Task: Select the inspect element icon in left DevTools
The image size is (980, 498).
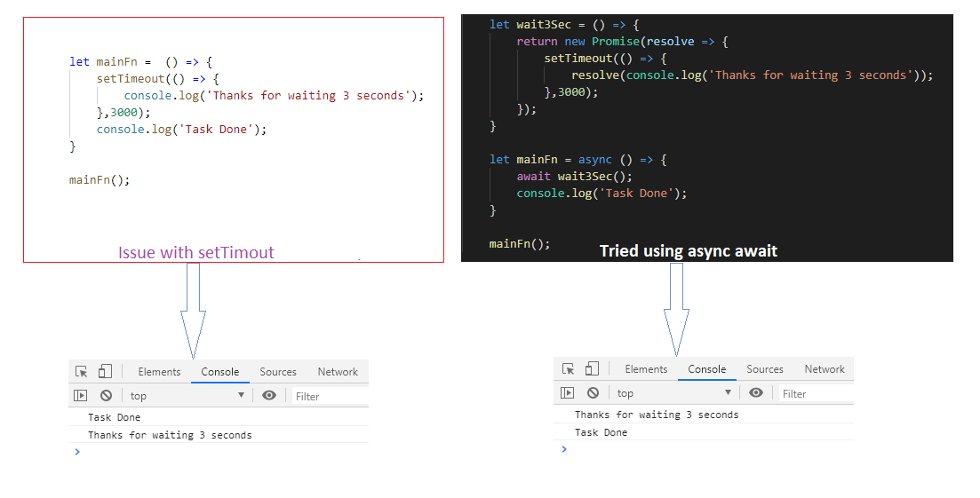Action: pyautogui.click(x=81, y=371)
